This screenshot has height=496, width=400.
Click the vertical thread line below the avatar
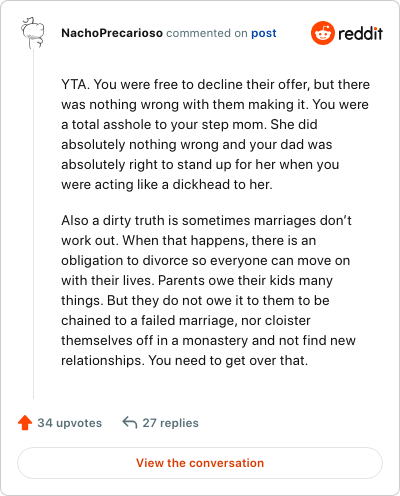point(33,223)
